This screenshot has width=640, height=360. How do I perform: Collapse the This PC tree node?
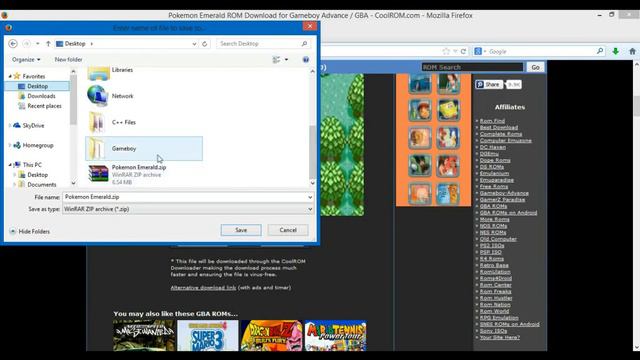pyautogui.click(x=10, y=165)
